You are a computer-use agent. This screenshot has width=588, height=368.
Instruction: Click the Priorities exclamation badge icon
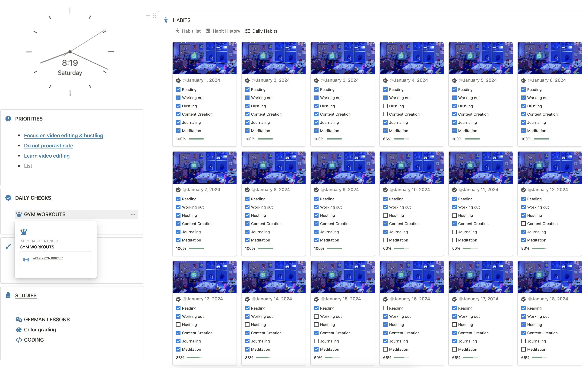point(8,119)
